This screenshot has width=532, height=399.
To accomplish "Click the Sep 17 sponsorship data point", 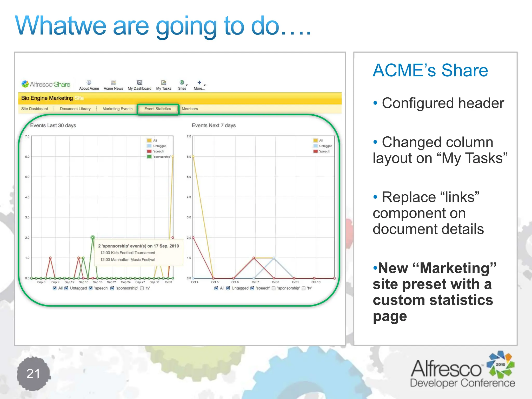I will 93,237.
